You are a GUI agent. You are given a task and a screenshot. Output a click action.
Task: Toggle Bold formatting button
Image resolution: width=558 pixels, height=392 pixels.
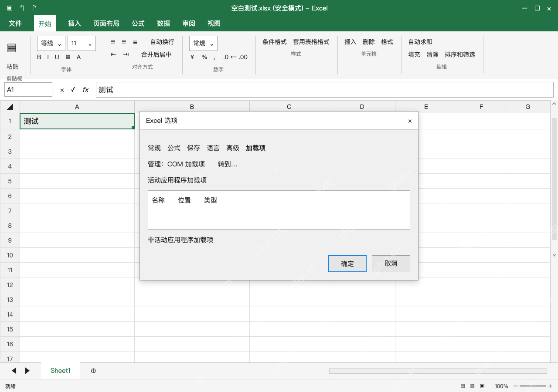(x=39, y=57)
